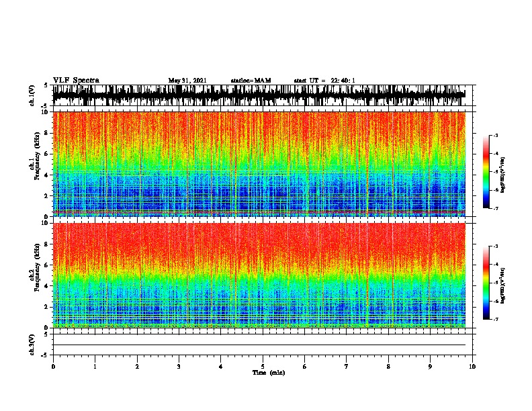The height and width of the screenshot is (411, 532).
Task: Click the "-3" label on ch.2 color bar
Action: [x=495, y=246]
